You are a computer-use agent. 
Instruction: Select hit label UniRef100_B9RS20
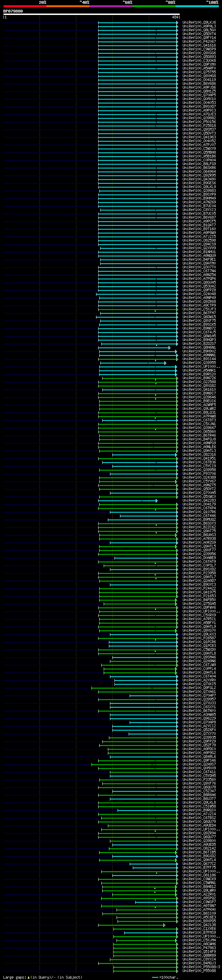199,374
